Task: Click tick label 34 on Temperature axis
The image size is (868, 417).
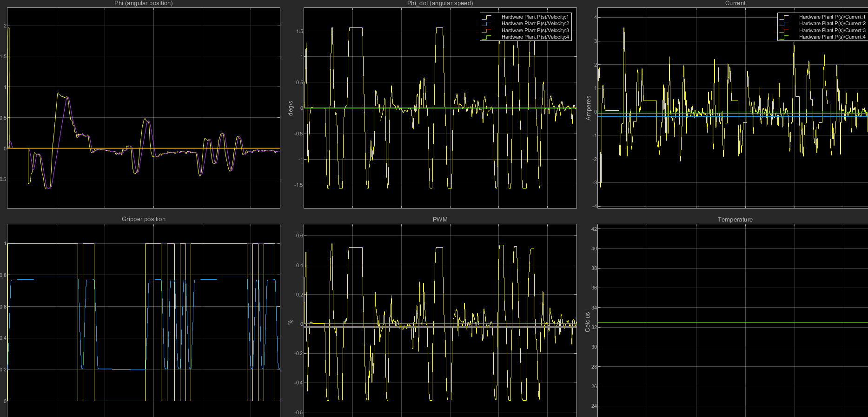Action: click(594, 308)
